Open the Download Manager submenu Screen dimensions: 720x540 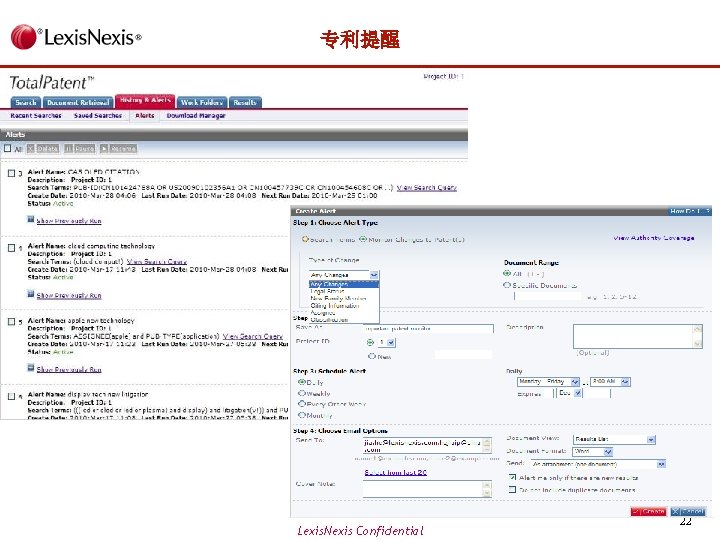click(196, 116)
